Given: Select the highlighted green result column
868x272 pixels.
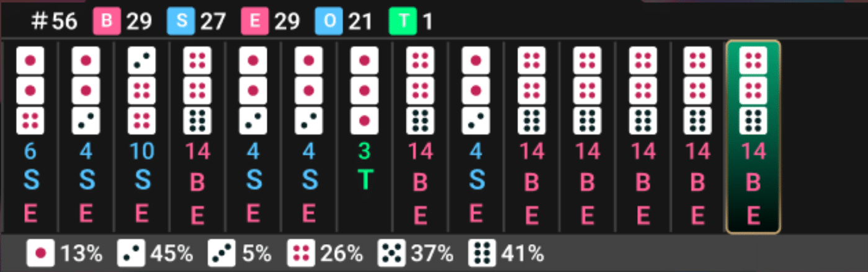Looking at the screenshot, I should [753, 137].
